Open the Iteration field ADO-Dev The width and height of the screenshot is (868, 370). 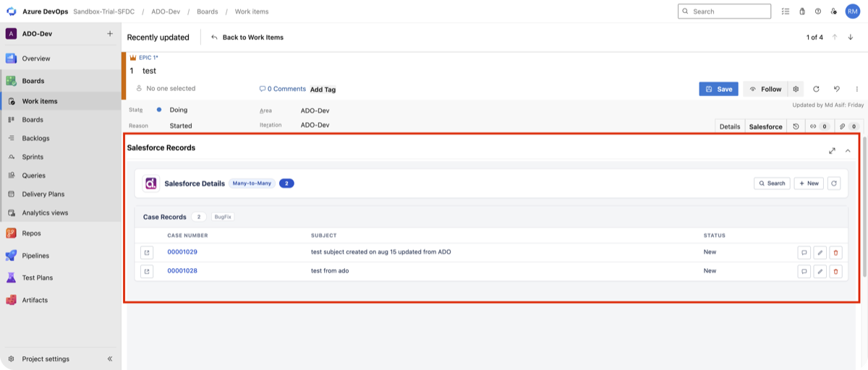pyautogui.click(x=315, y=125)
